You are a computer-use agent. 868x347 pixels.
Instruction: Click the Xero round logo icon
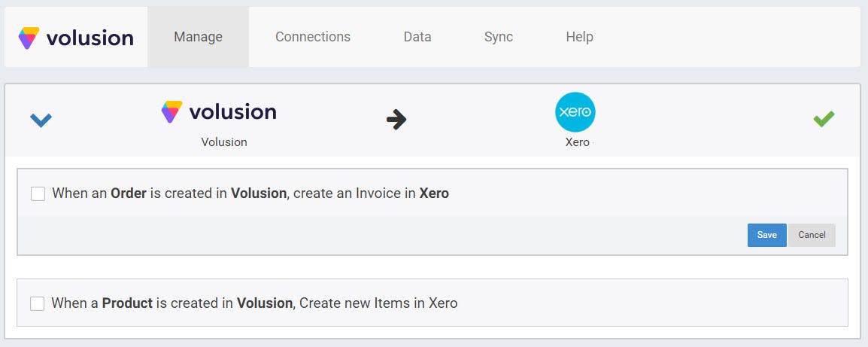[x=575, y=112]
